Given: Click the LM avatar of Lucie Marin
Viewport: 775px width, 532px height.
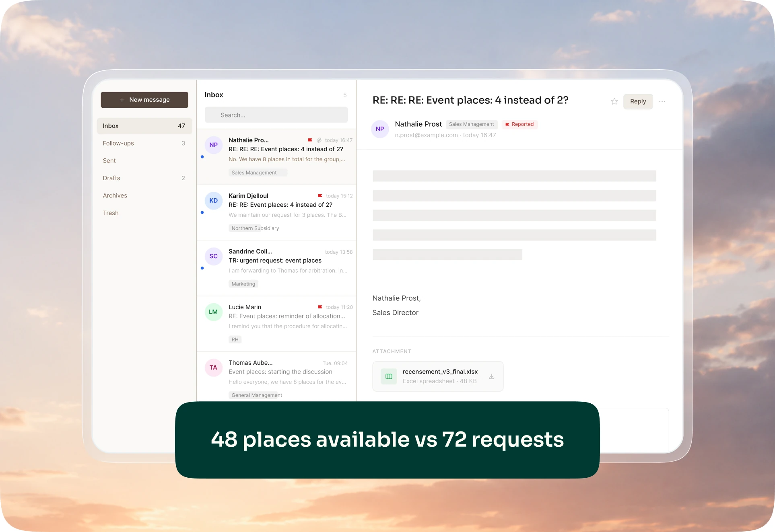Looking at the screenshot, I should pos(214,312).
